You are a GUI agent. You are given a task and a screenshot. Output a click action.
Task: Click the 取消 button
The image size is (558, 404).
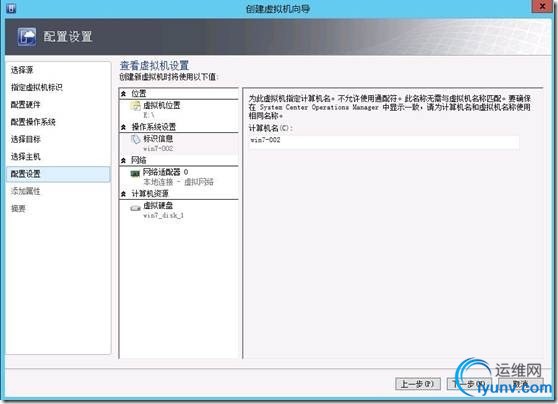pyautogui.click(x=521, y=384)
